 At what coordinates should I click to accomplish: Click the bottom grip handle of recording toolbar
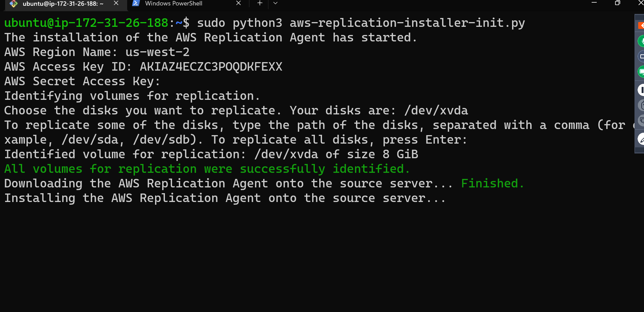(639, 150)
